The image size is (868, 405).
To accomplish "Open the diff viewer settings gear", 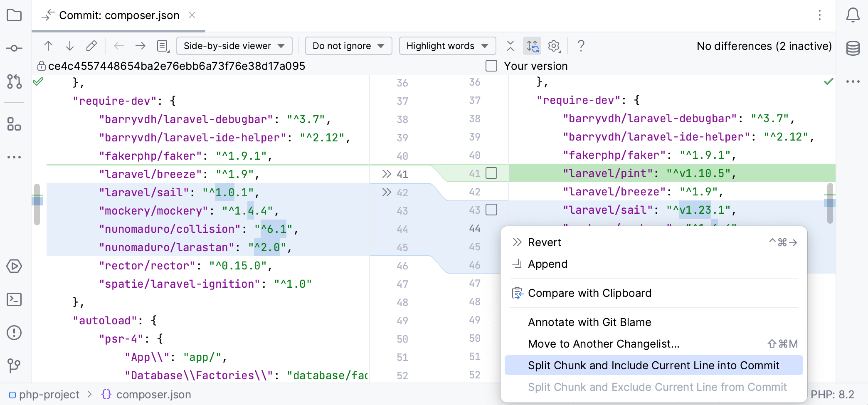I will pyautogui.click(x=554, y=46).
